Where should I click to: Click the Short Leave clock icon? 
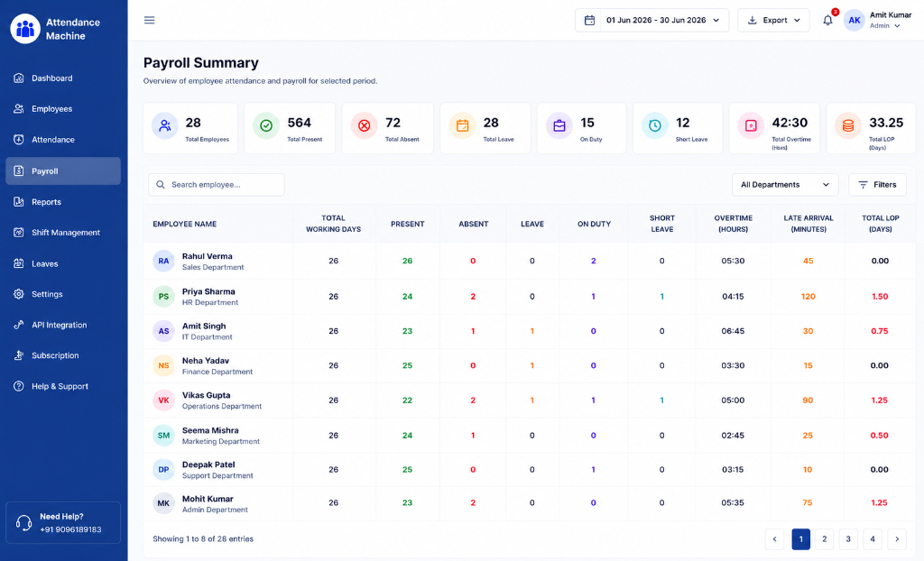pyautogui.click(x=655, y=125)
